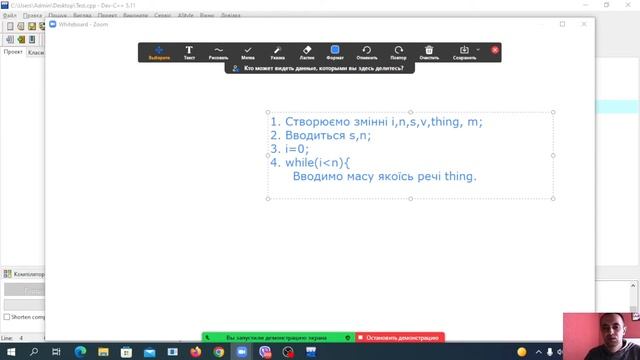The image size is (640, 360).
Task: Show hidden system tray icons
Action: (x=538, y=352)
